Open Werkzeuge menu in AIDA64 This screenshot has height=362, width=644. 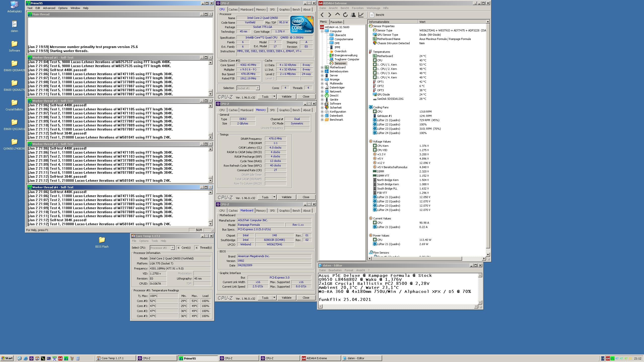[x=373, y=8]
